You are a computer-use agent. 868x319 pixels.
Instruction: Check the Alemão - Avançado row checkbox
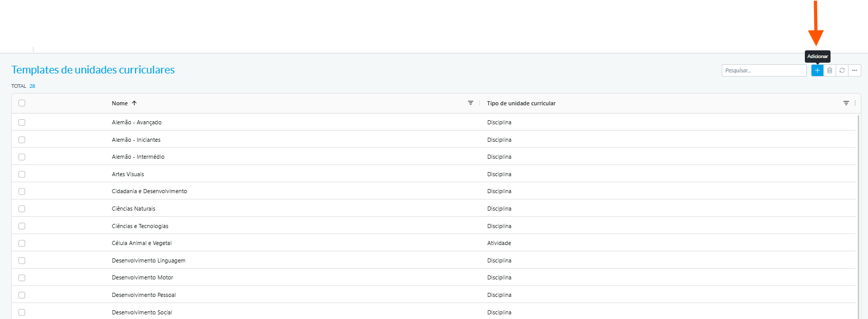[x=22, y=122]
